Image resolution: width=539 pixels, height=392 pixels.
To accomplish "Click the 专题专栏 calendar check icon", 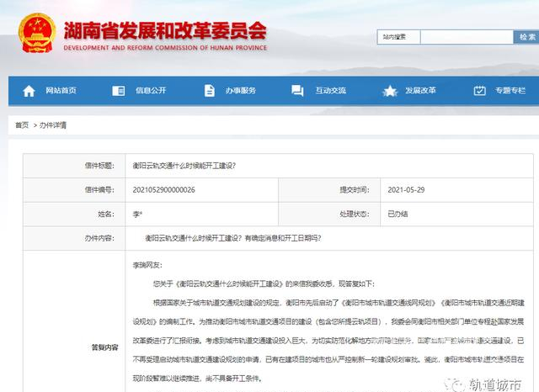I will pyautogui.click(x=479, y=91).
